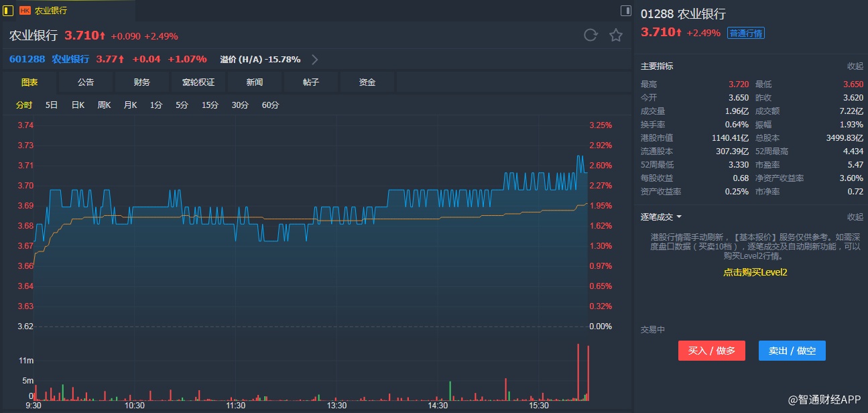Click the 总股本 value 3499.83亿
868x413 pixels.
click(845, 138)
